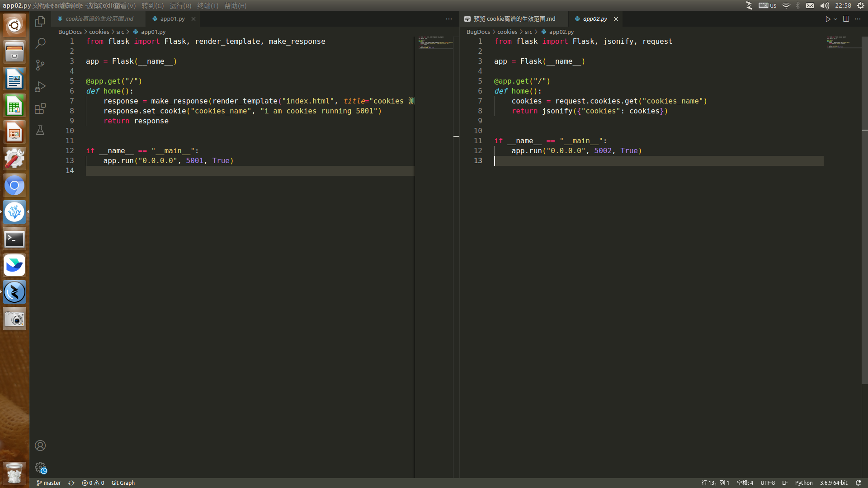Click line number 7 in app02.py

(480, 101)
